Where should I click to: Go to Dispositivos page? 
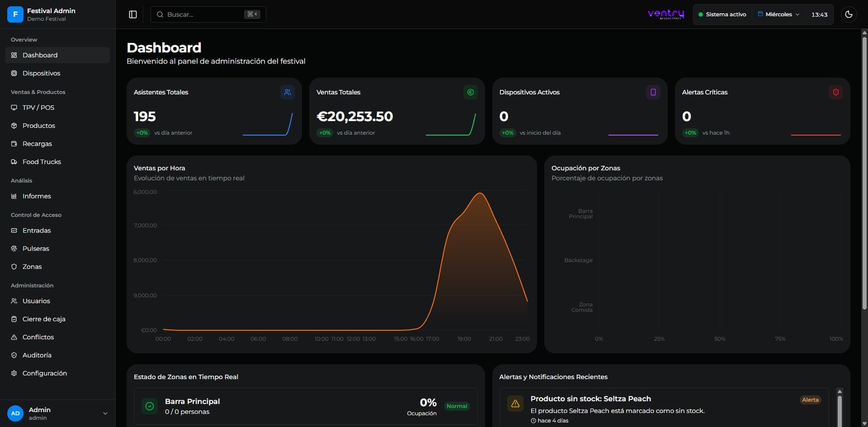[57, 73]
